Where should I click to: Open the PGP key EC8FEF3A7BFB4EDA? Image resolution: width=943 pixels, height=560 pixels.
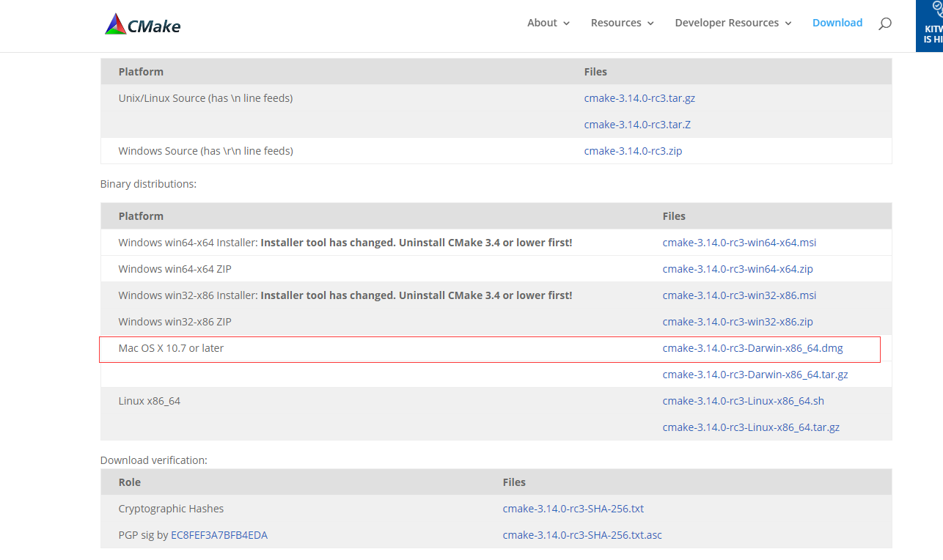coord(219,535)
